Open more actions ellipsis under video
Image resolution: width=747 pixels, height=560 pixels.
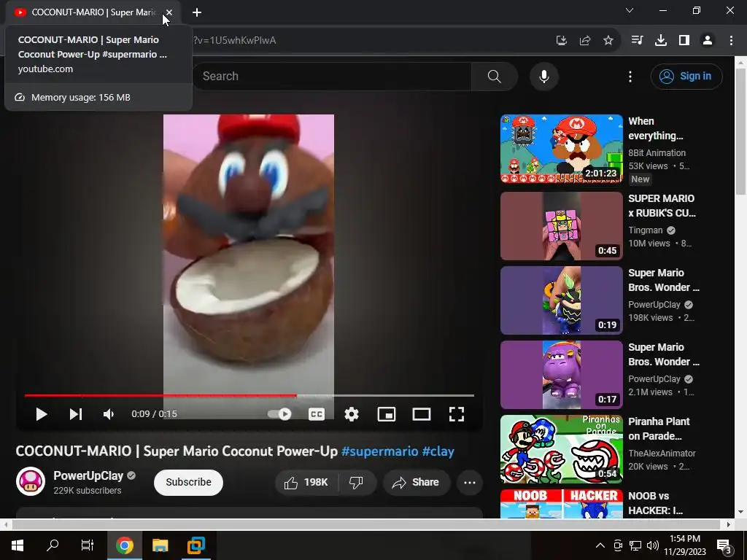click(470, 483)
